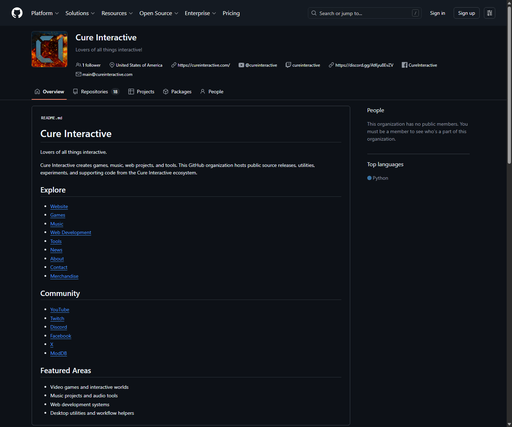Click the README.md file label
Screen dimensions: 512x427
51,118
